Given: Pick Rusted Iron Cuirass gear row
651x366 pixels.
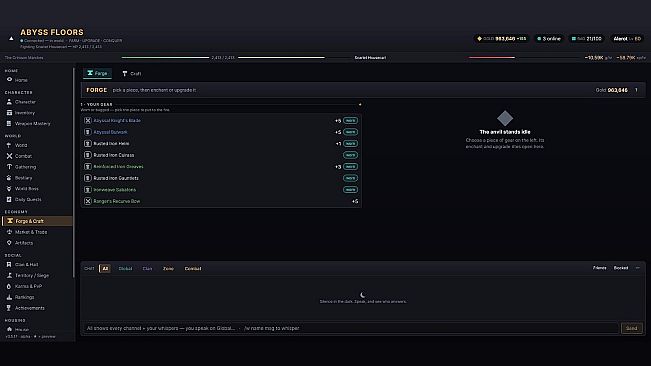Looking at the screenshot, I should [221, 155].
